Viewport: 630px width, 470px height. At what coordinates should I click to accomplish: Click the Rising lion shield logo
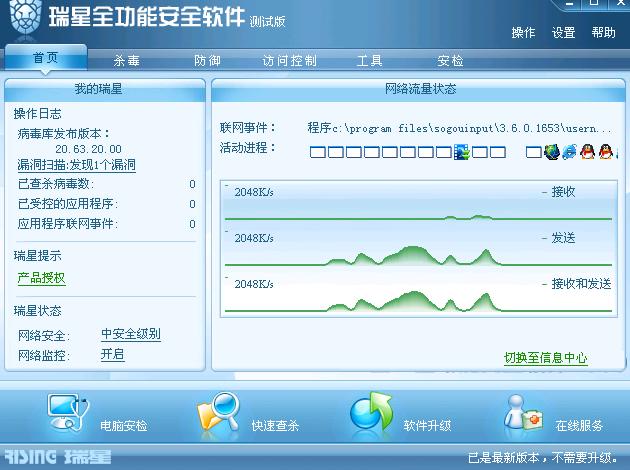click(x=25, y=17)
